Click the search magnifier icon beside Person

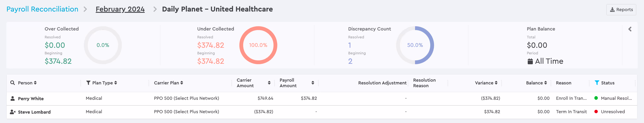click(13, 82)
